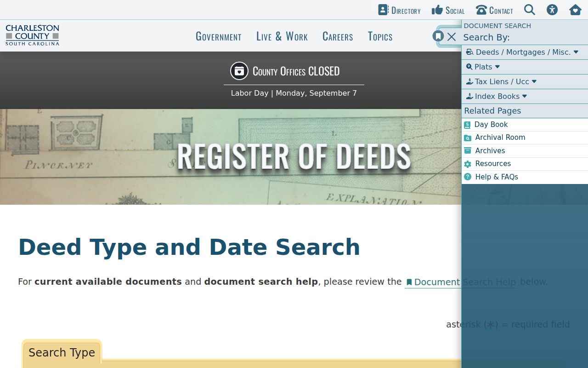Click the Charleston County South Carolina logo
588x368 pixels.
pos(32,35)
